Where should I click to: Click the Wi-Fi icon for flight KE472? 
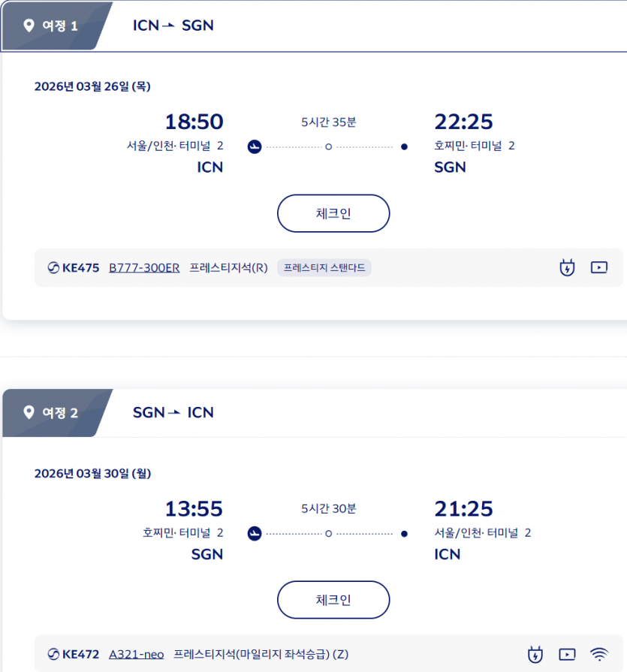(x=599, y=655)
